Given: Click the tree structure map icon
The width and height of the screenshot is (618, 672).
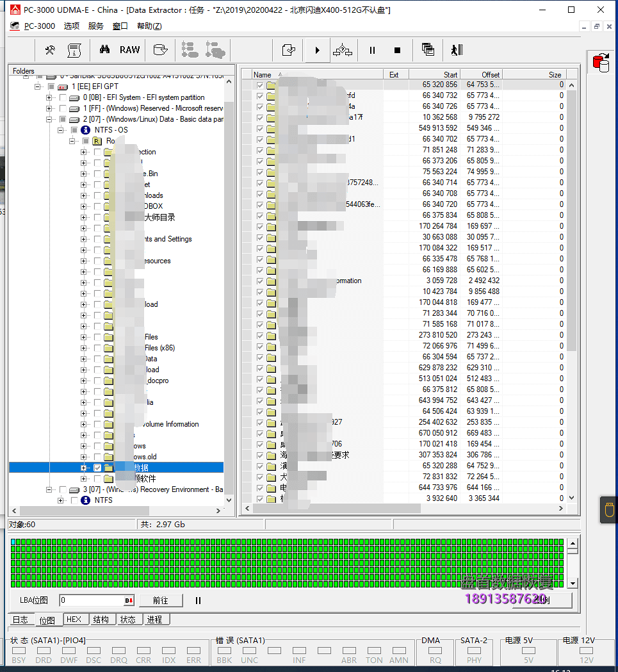Looking at the screenshot, I should 190,50.
